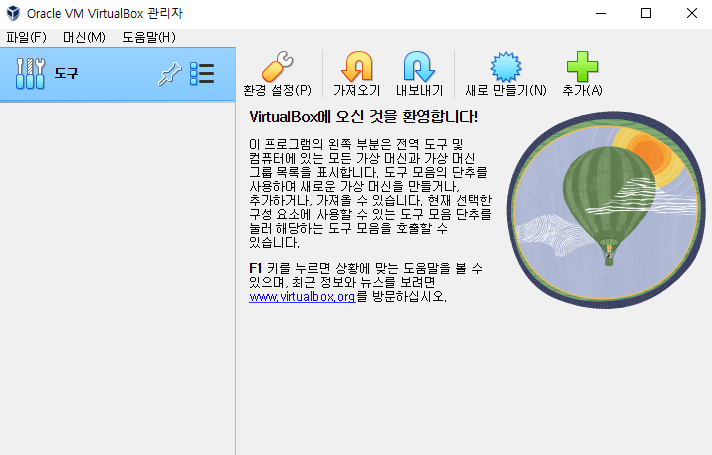Visit the www.virtualbox.org link
The width and height of the screenshot is (712, 455).
click(x=302, y=297)
